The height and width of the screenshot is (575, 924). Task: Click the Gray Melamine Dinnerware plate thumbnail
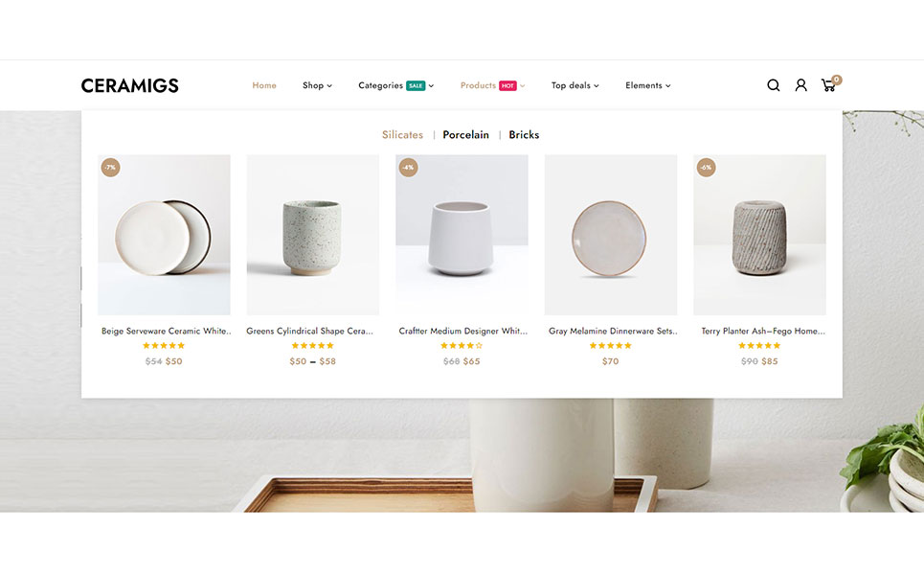tap(610, 236)
